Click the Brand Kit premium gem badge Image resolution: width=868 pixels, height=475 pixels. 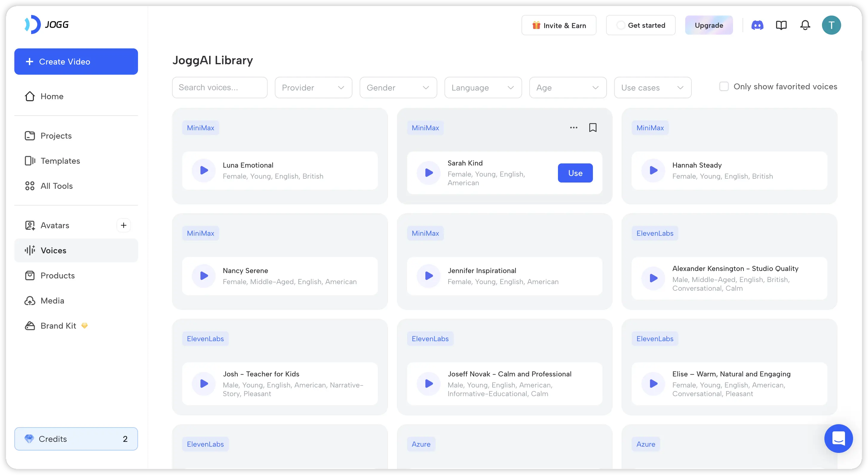[85, 326]
